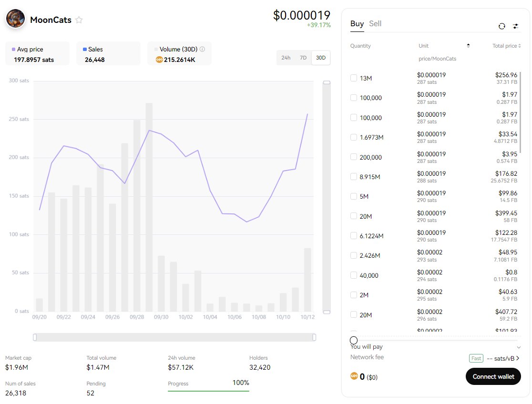
Task: Select the 5M order checkbox
Action: click(x=353, y=196)
